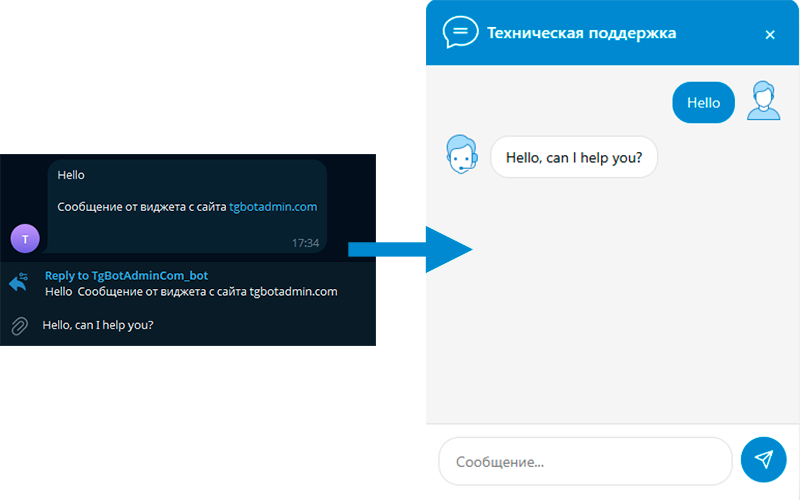Click the speech bubble icon in widget header
This screenshot has width=800, height=500.
point(460,33)
